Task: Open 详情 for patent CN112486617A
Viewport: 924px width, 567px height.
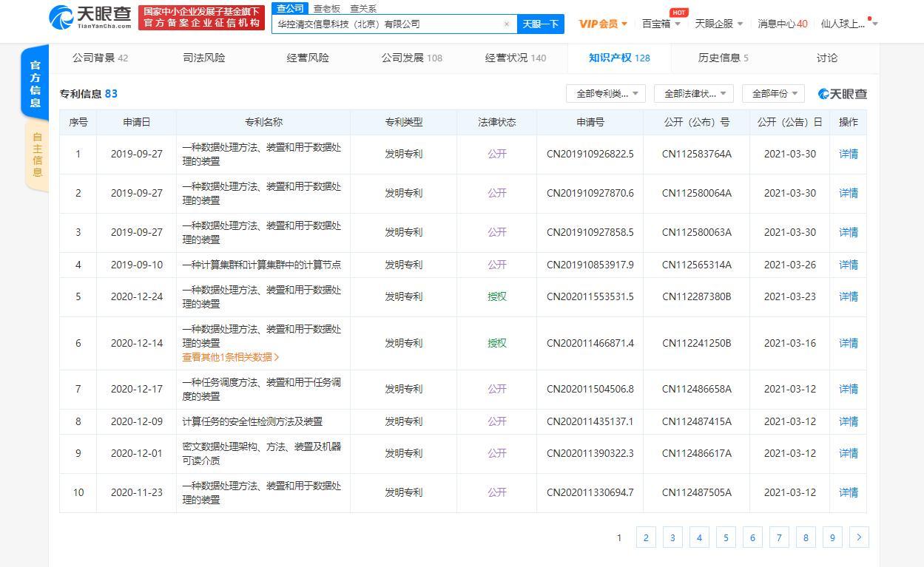Action: click(849, 453)
